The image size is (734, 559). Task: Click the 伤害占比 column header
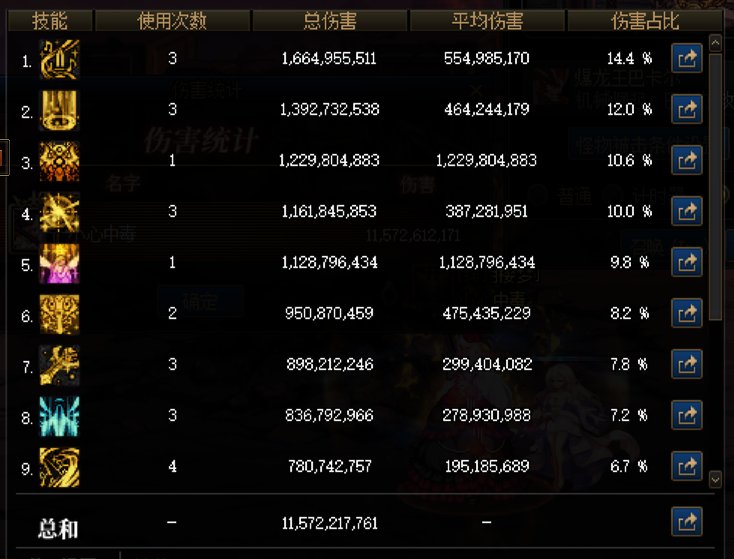click(x=645, y=21)
